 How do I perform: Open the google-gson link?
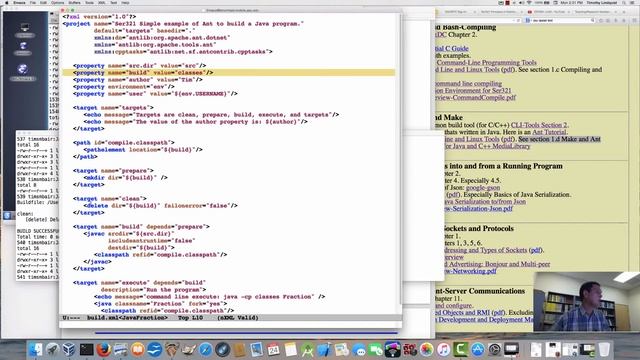pos(483,187)
